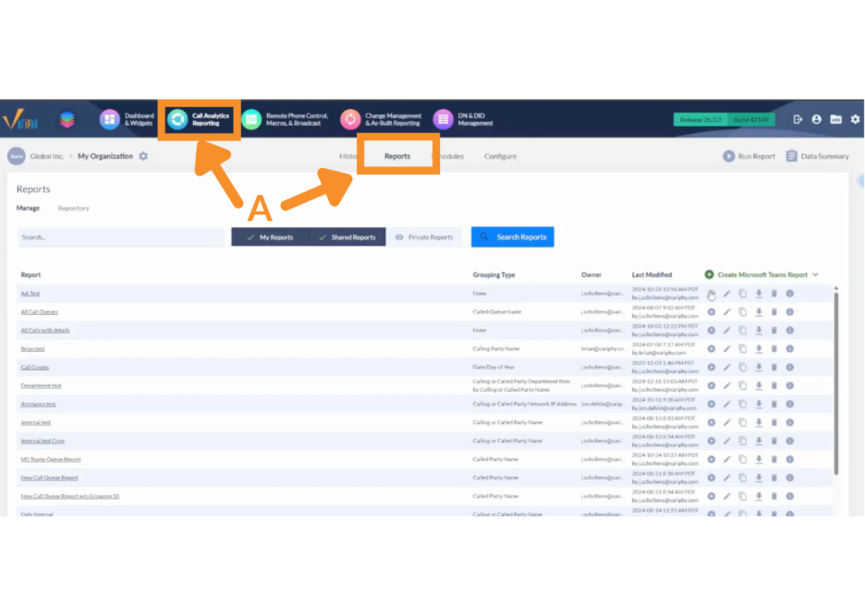Duplicate the Brian test report
The image size is (865, 616).
click(742, 349)
